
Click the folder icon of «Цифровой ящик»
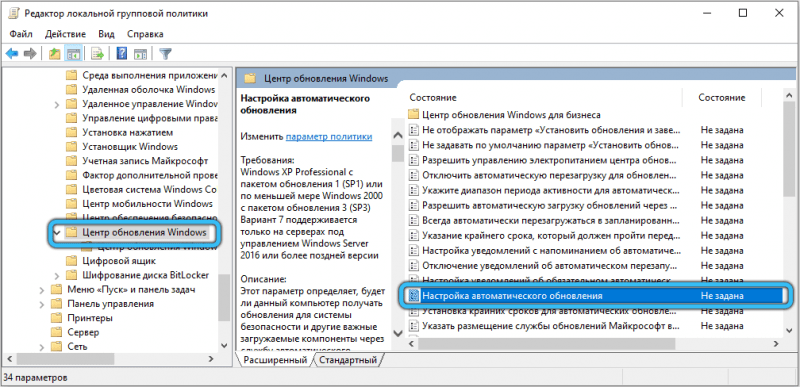71,261
